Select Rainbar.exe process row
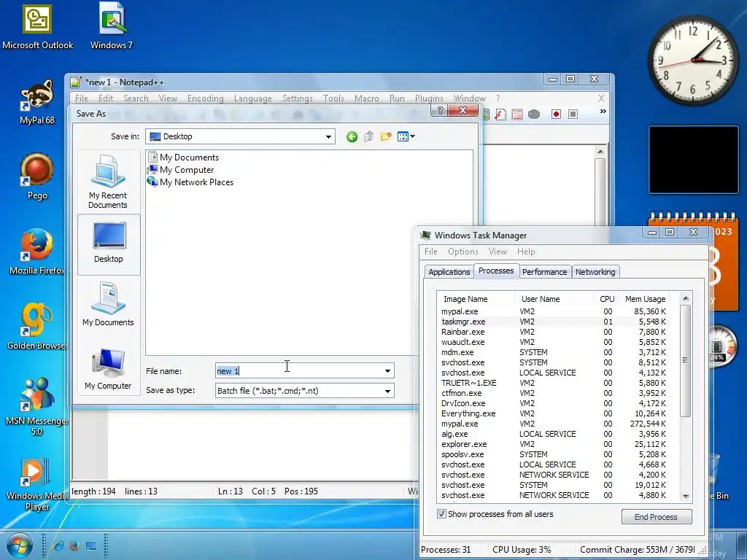 [554, 332]
